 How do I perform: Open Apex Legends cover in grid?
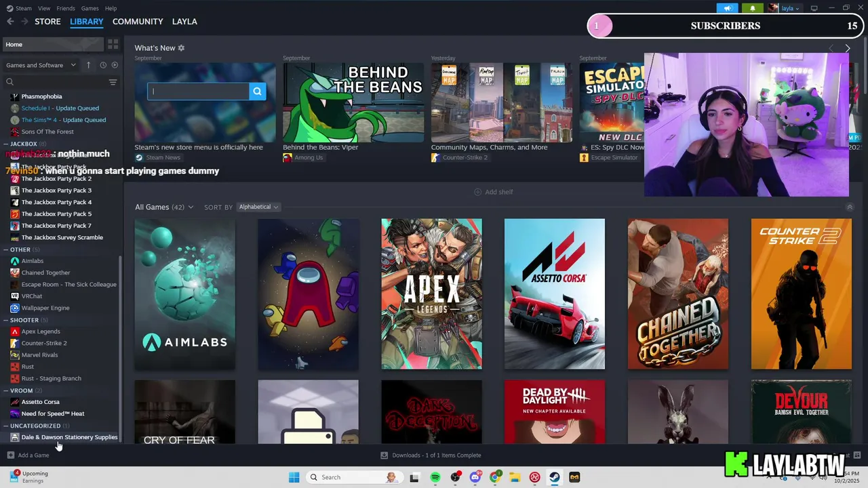pos(431,293)
